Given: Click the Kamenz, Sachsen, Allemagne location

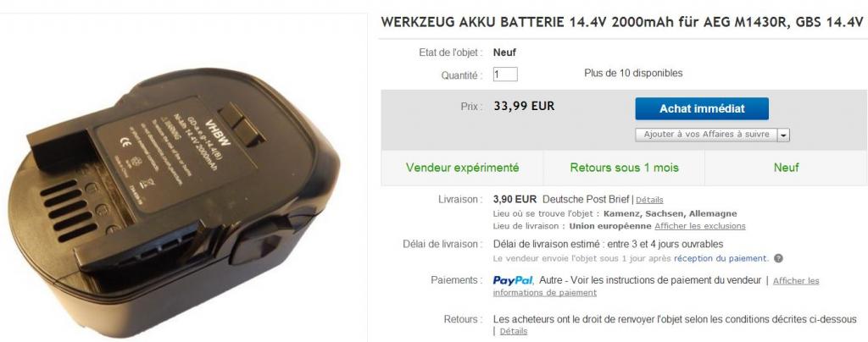Looking at the screenshot, I should coord(670,214).
